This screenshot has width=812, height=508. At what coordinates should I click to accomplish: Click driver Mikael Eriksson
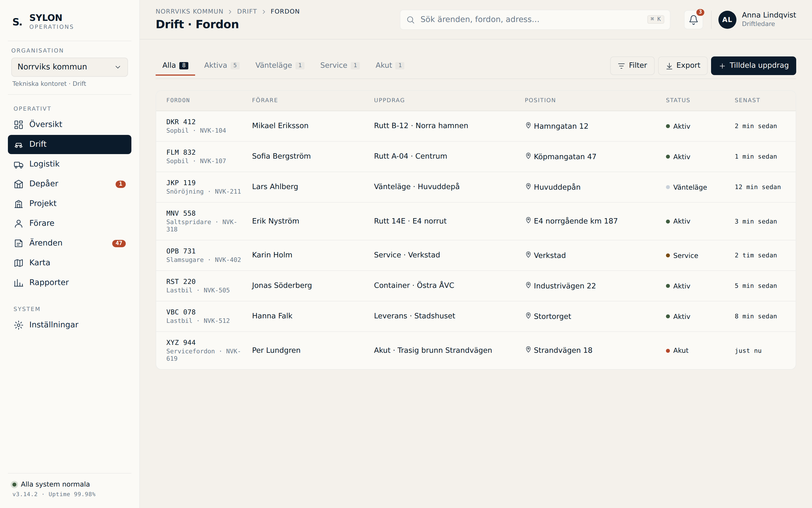pos(280,126)
